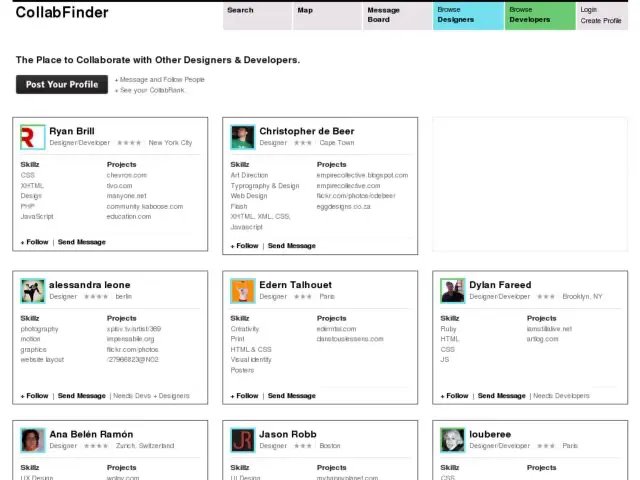Open eggdesigns.co.za project link
640x480 pixels.
(343, 207)
